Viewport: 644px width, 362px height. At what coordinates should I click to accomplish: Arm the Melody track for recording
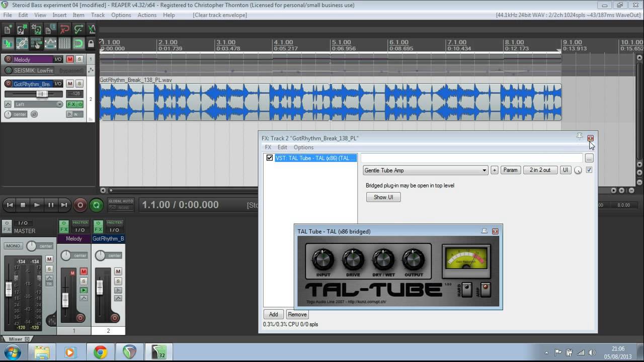click(8, 59)
